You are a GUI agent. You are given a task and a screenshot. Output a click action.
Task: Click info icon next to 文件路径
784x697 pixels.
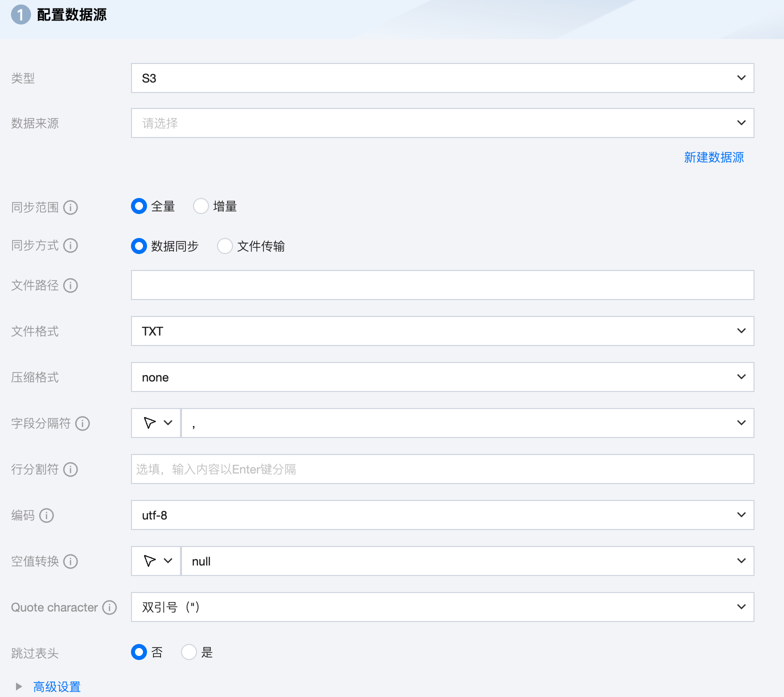pos(70,285)
